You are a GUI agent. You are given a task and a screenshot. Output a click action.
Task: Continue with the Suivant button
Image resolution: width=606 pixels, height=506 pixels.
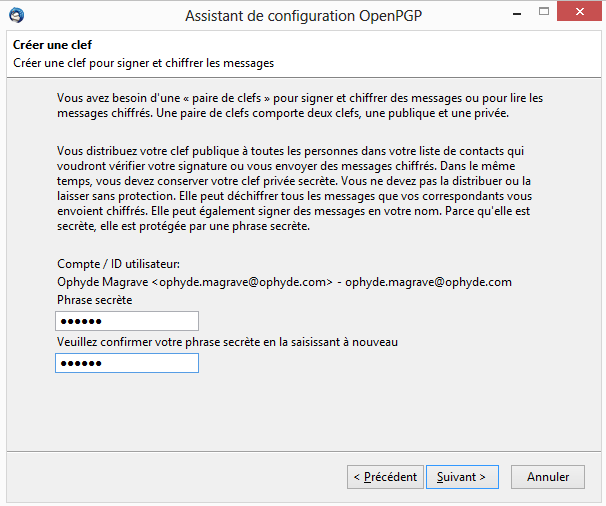(462, 477)
